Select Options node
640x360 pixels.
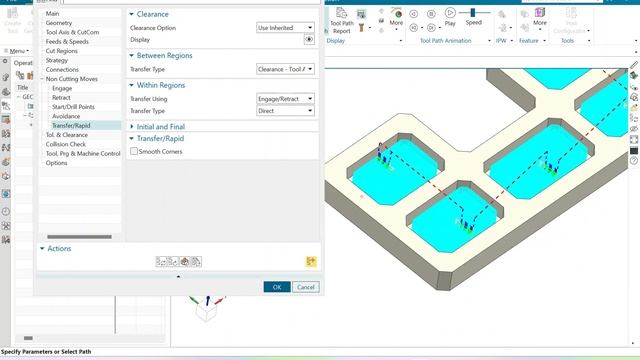click(56, 163)
